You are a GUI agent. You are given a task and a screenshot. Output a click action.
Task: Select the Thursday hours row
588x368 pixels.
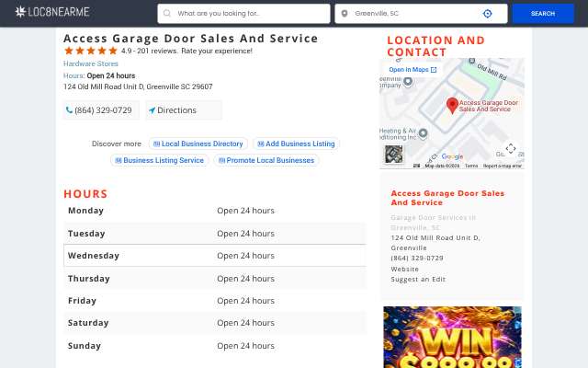215,279
